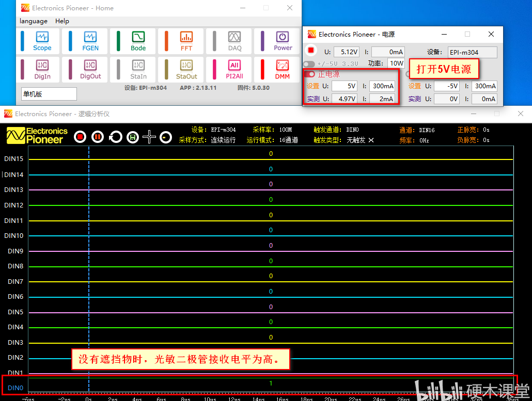
Task: Click the positive supply 300mA current limit field
Action: [x=382, y=86]
